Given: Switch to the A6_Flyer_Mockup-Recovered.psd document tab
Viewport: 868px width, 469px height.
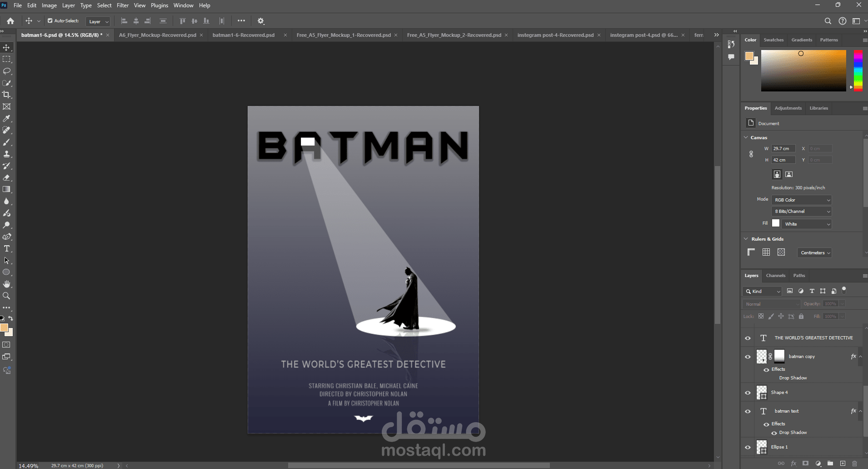Looking at the screenshot, I should click(x=158, y=35).
